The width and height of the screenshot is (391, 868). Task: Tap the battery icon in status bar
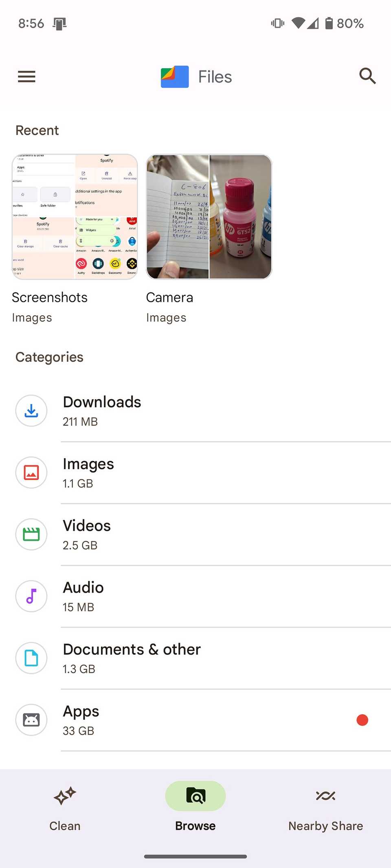[x=329, y=23]
